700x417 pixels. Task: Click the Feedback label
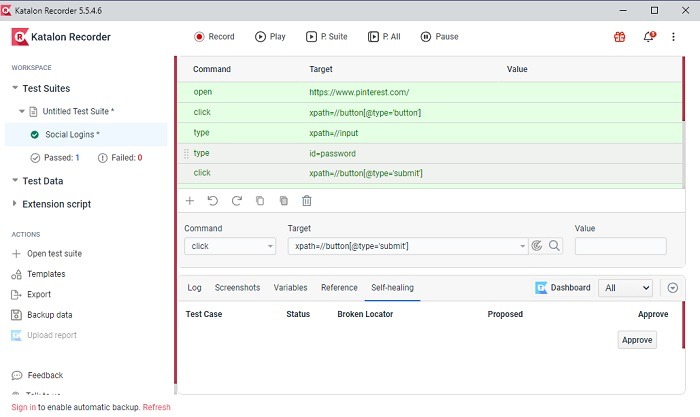pyautogui.click(x=45, y=375)
